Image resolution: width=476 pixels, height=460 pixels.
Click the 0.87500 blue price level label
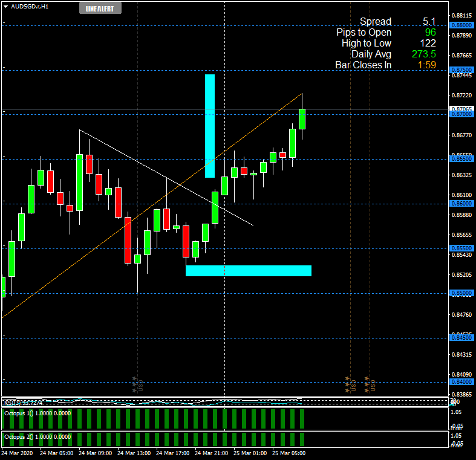pyautogui.click(x=461, y=70)
